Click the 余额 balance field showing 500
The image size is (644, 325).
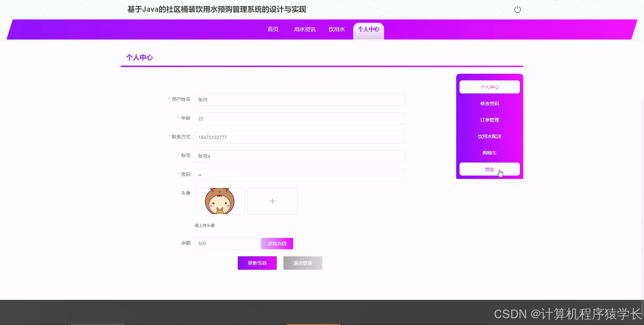click(226, 244)
